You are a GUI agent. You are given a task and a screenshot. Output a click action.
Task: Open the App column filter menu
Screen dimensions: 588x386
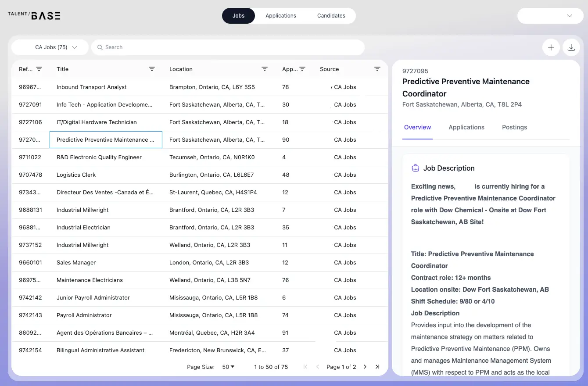[x=302, y=69]
